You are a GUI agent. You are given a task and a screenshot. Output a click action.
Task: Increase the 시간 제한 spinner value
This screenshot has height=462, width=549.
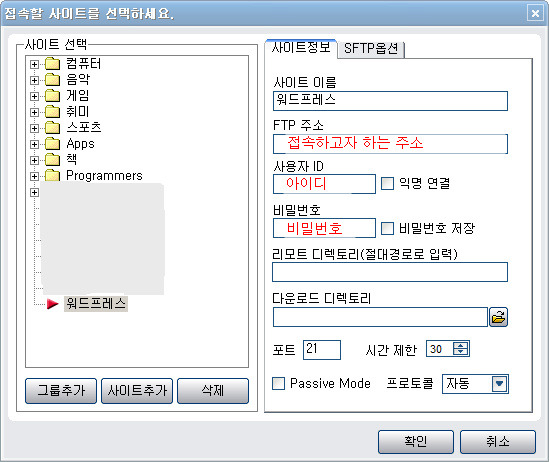pos(460,345)
